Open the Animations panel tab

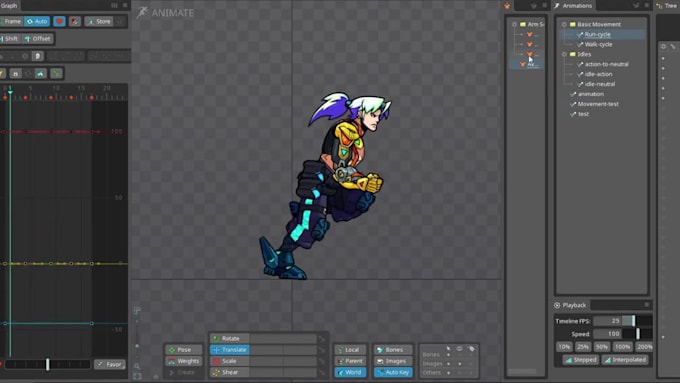point(573,6)
